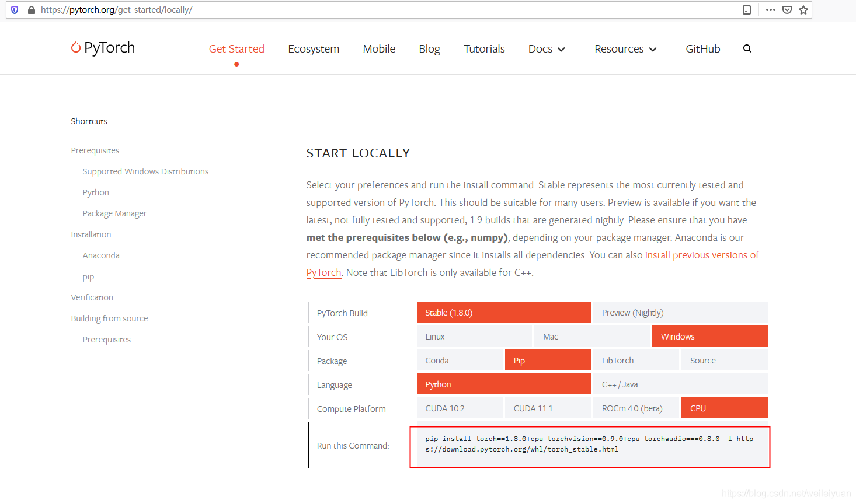The height and width of the screenshot is (504, 856).
Task: Select Python language option
Action: pyautogui.click(x=504, y=384)
